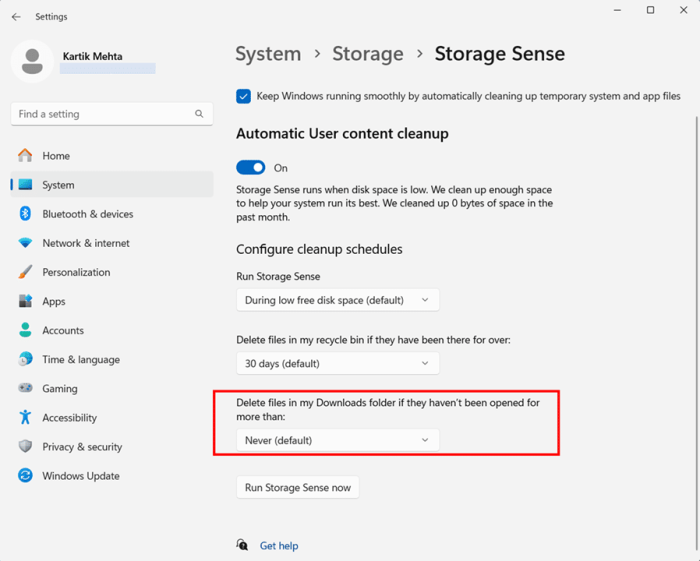Click Automatic User content cleanup heading
Image resolution: width=700 pixels, height=561 pixels.
click(x=342, y=133)
